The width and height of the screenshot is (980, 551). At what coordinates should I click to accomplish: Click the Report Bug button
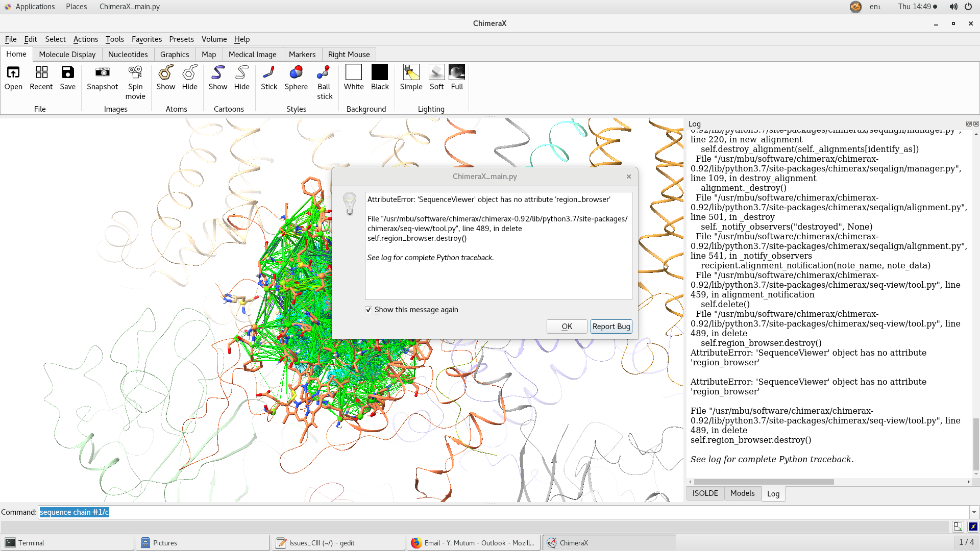pyautogui.click(x=611, y=327)
